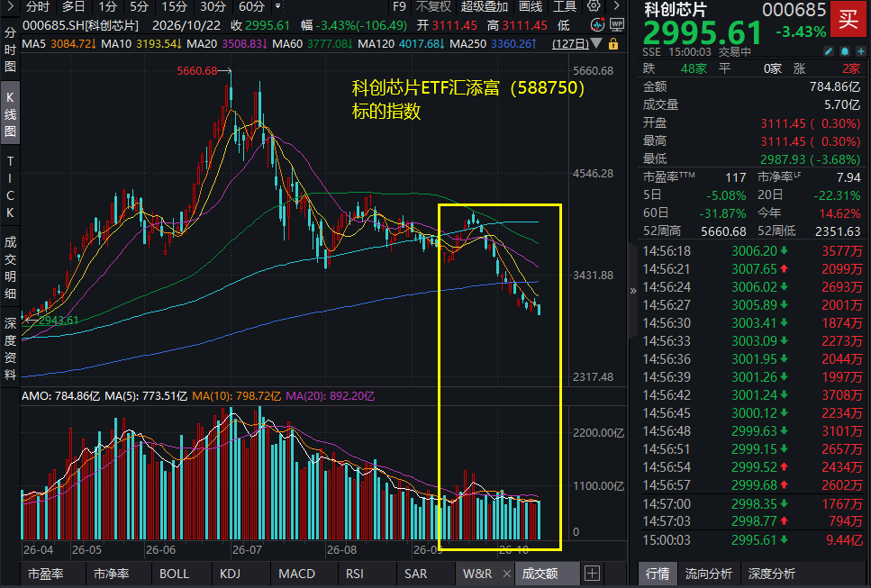The width and height of the screenshot is (871, 588).
Task: Open chart settings gear icon
Action: [594, 6]
